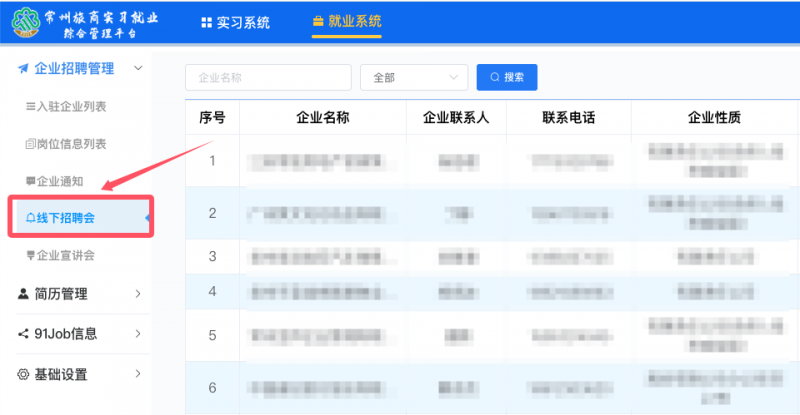The width and height of the screenshot is (800, 415).
Task: Click the bell icon beside 线下招聘会
Action: [31, 218]
